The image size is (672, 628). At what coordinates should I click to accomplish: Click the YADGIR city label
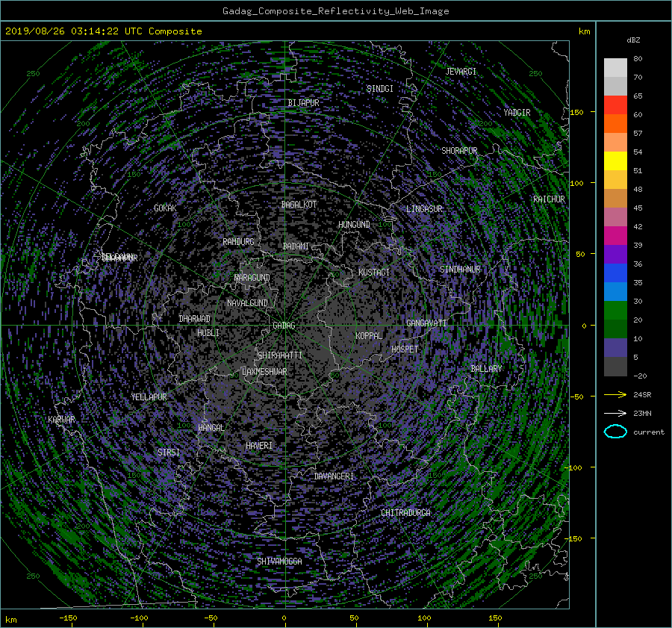point(517,113)
